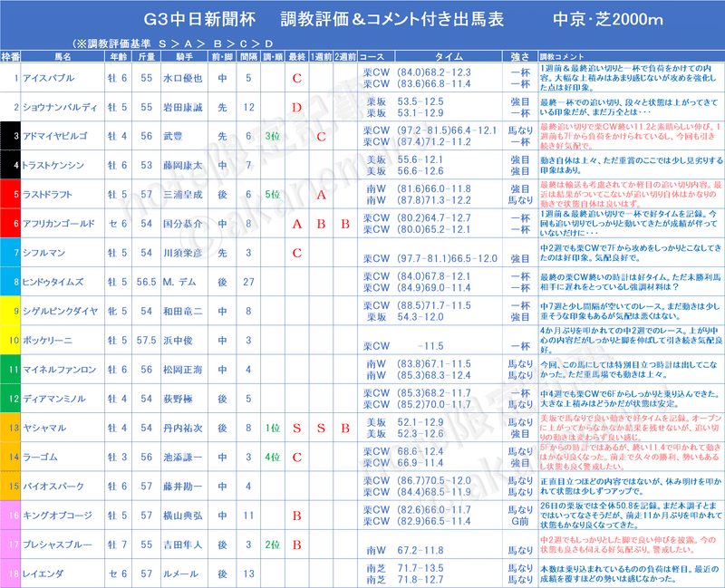Click jockey name 池添謙一
This screenshot has width=725, height=588.
coord(183,457)
